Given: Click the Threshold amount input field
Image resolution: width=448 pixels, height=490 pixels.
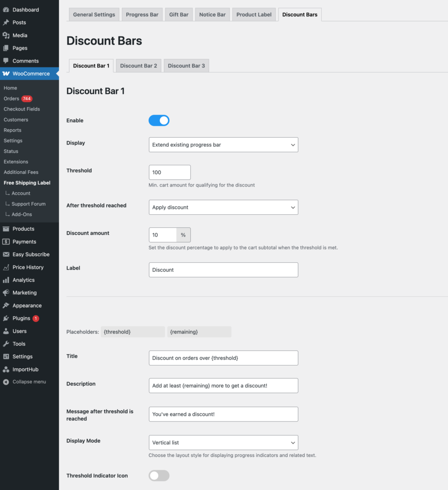Looking at the screenshot, I should (169, 172).
